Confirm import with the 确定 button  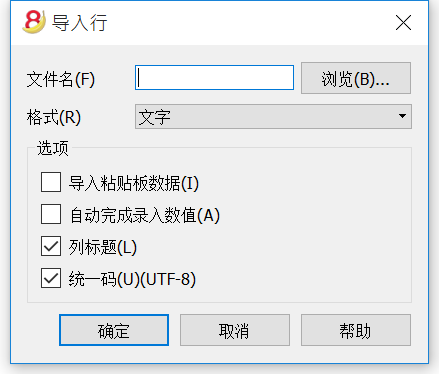pyautogui.click(x=114, y=330)
